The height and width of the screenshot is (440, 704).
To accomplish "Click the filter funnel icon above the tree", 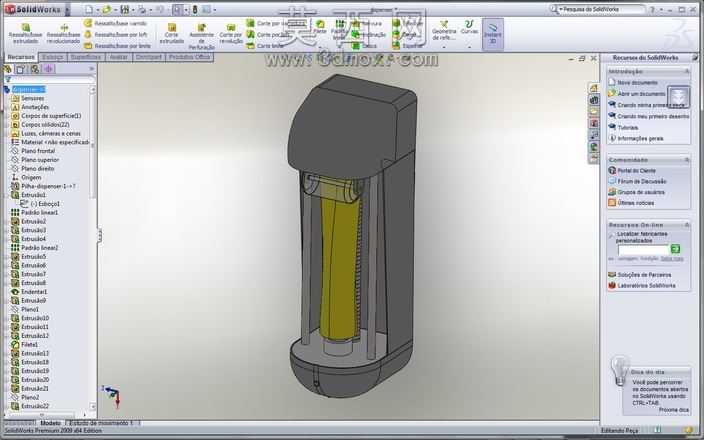I will 8,79.
